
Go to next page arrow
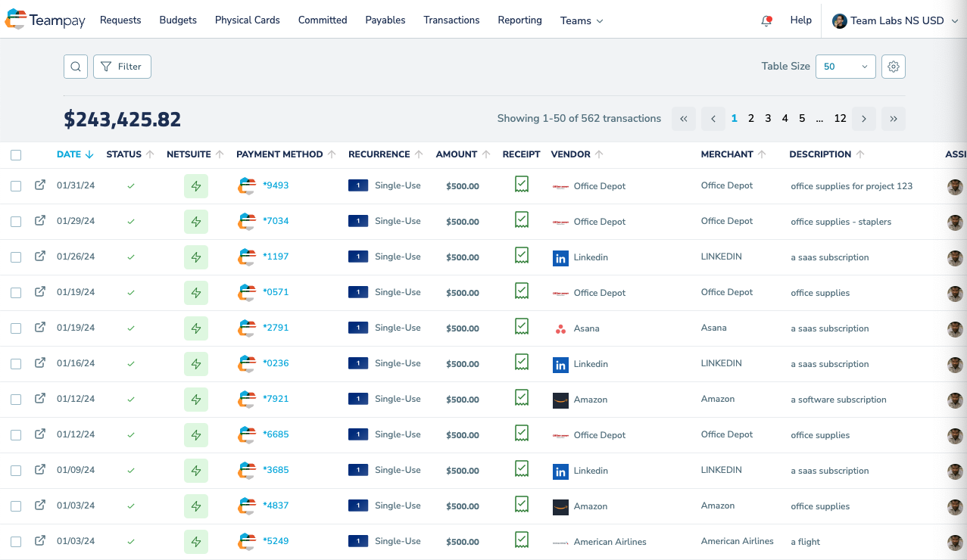pyautogui.click(x=864, y=119)
